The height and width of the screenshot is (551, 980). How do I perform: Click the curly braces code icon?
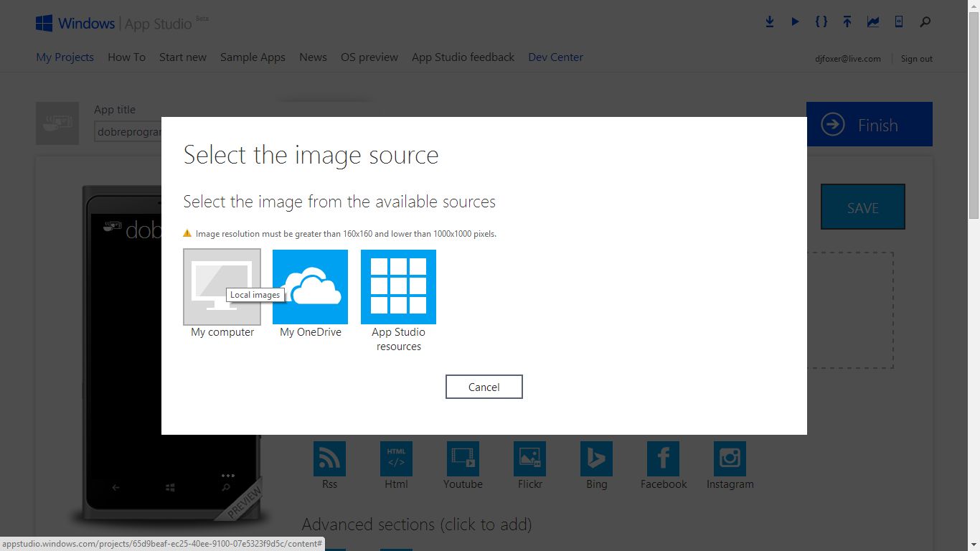tap(821, 22)
